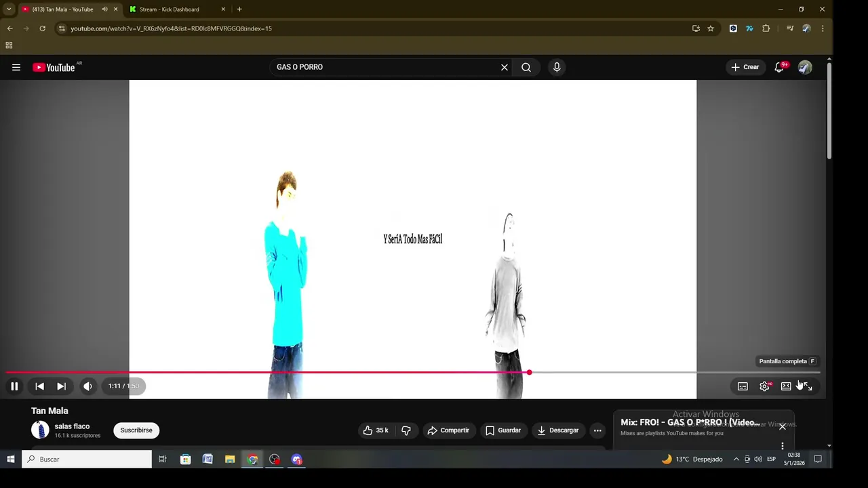This screenshot has width=868, height=488.
Task: Expand the tab search dropdown arrow
Action: click(9, 9)
